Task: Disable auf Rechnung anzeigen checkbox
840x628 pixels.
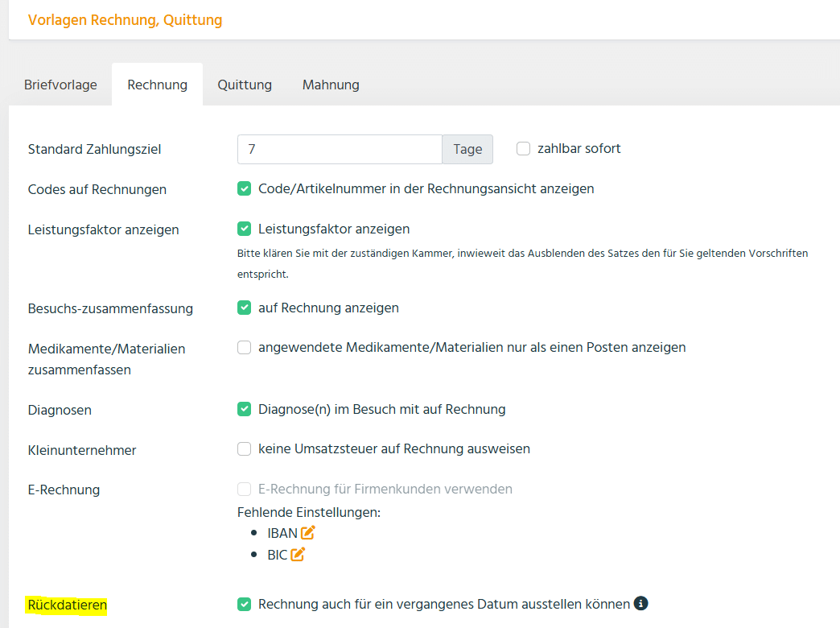Action: point(245,308)
